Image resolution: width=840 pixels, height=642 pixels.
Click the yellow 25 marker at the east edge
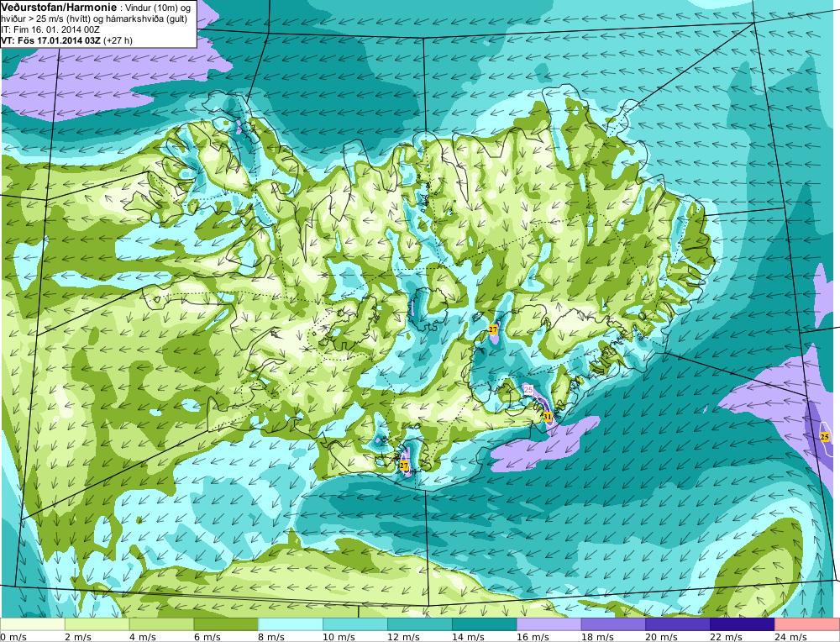tap(825, 437)
